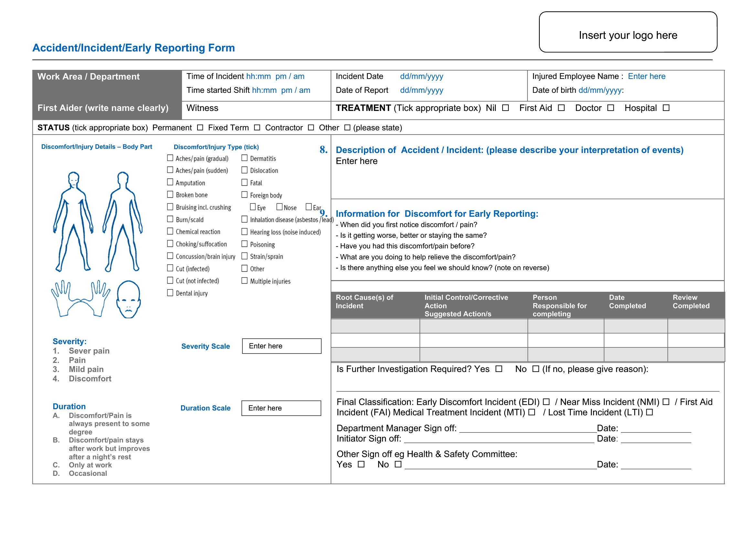Viewport: 756px width, 535px height.
Task: Tick Inhalation disease (asbestos/lead) checkbox
Action: (245, 219)
